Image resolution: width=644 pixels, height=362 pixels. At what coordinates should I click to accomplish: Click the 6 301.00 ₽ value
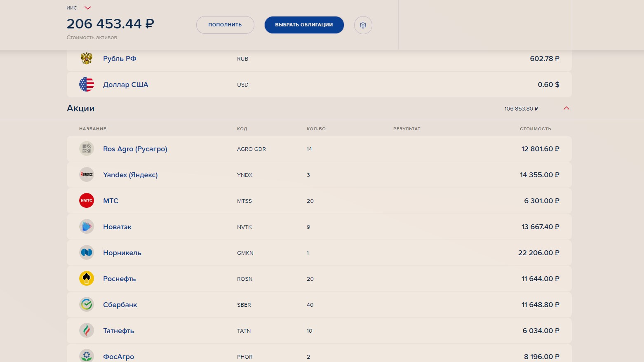[542, 201]
